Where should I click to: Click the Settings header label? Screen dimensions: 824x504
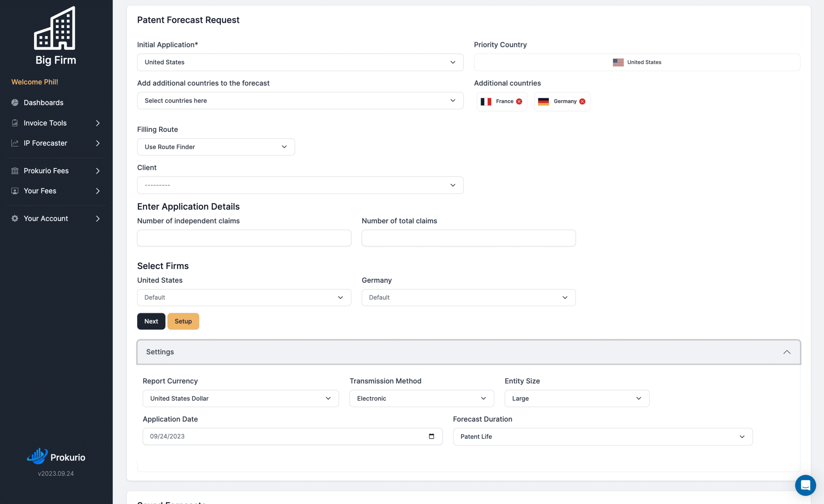pos(160,352)
